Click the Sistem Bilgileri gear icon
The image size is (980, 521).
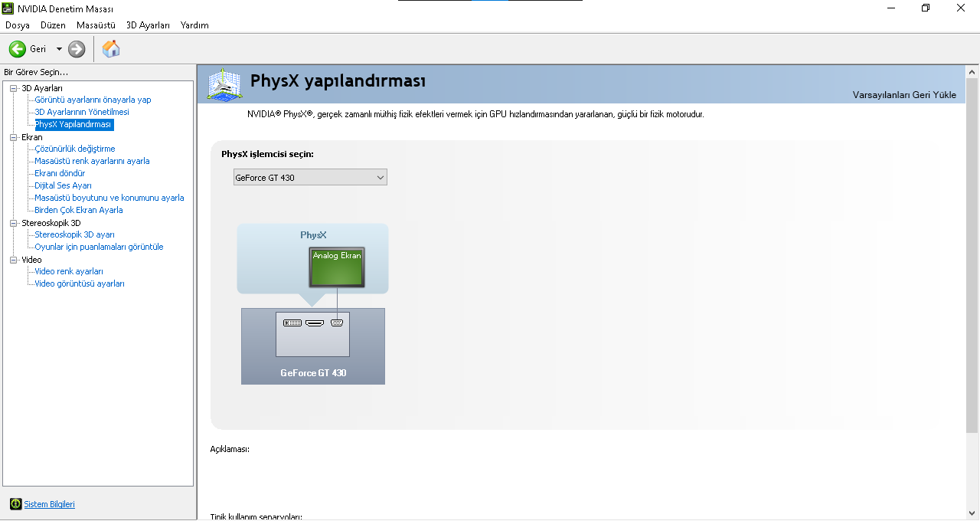pos(15,504)
